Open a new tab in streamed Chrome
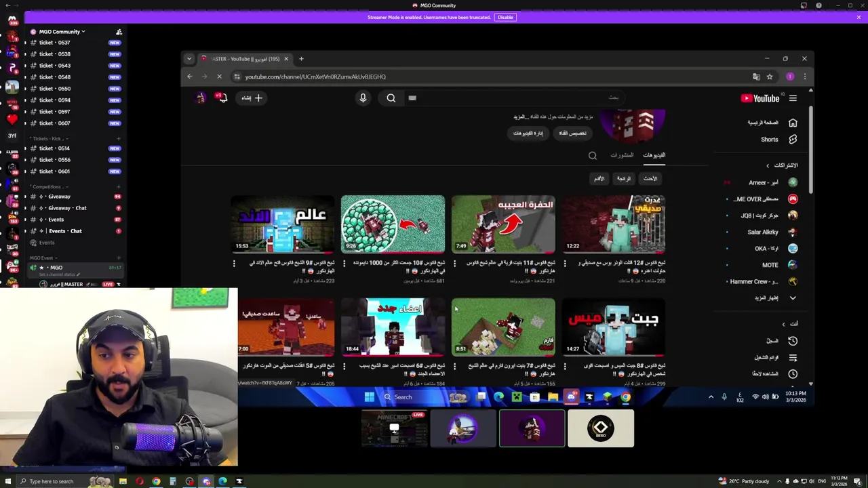 [x=301, y=59]
